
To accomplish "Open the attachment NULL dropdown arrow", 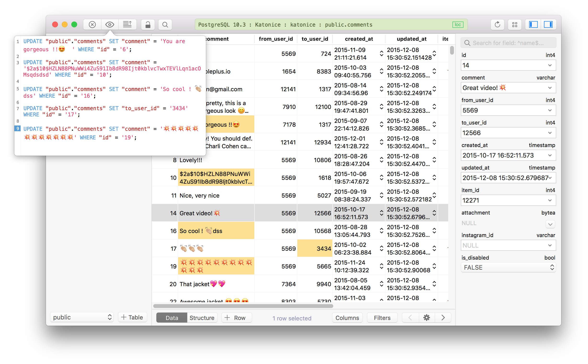I will tap(550, 224).
